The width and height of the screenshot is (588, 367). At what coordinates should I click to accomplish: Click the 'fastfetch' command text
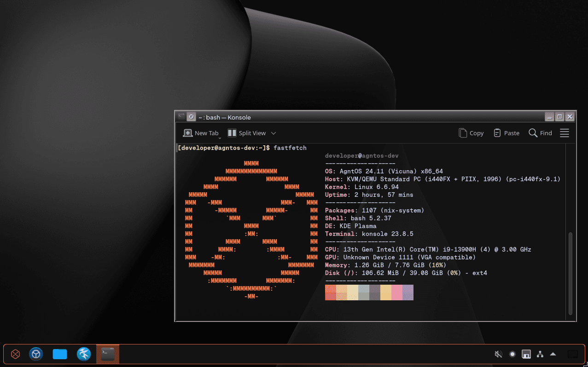pos(290,148)
